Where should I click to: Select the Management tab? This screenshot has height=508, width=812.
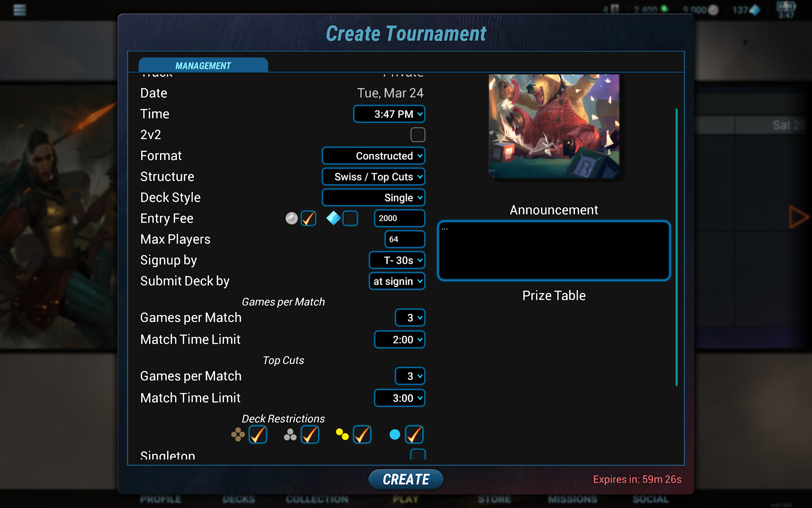pyautogui.click(x=203, y=66)
